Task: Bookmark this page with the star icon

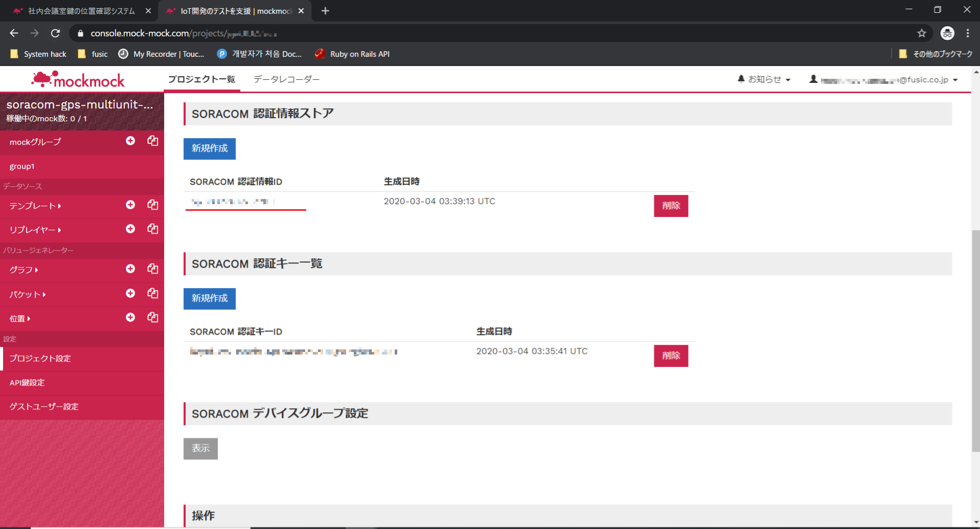Action: pyautogui.click(x=921, y=33)
